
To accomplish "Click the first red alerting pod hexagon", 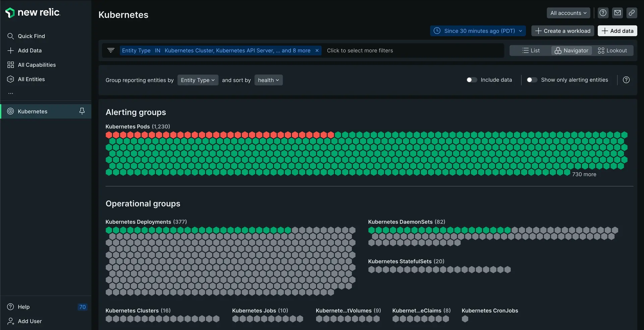I will 109,135.
